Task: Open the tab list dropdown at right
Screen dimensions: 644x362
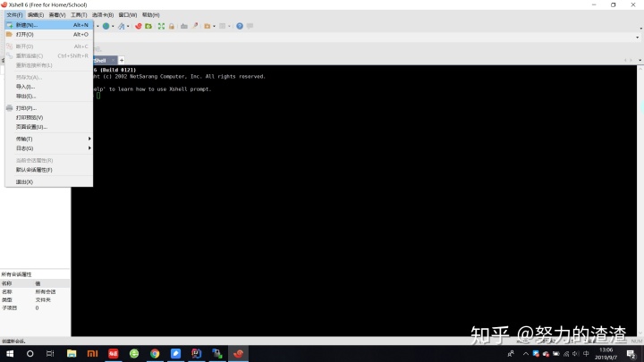Action: pyautogui.click(x=640, y=61)
